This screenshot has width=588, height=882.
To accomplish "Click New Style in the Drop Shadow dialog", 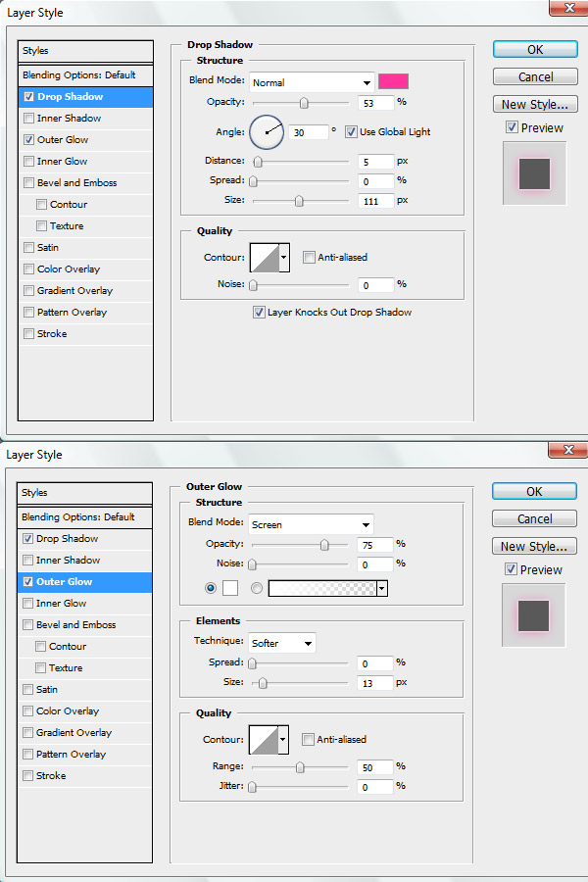I will tap(535, 104).
